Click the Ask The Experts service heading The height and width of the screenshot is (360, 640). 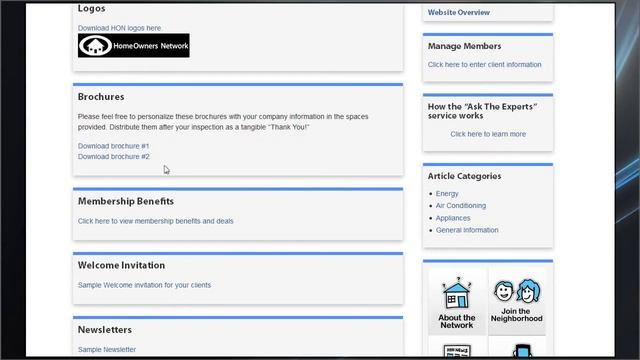pos(482,111)
